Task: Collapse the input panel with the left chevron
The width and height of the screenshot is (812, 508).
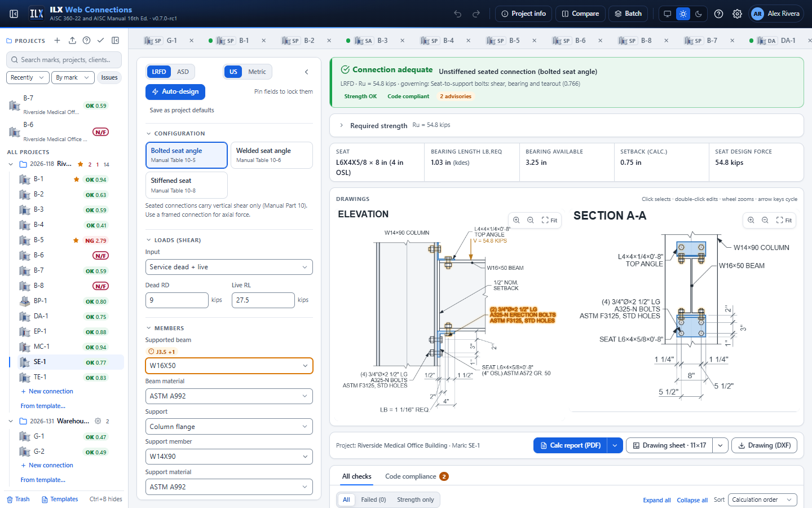Action: click(306, 72)
